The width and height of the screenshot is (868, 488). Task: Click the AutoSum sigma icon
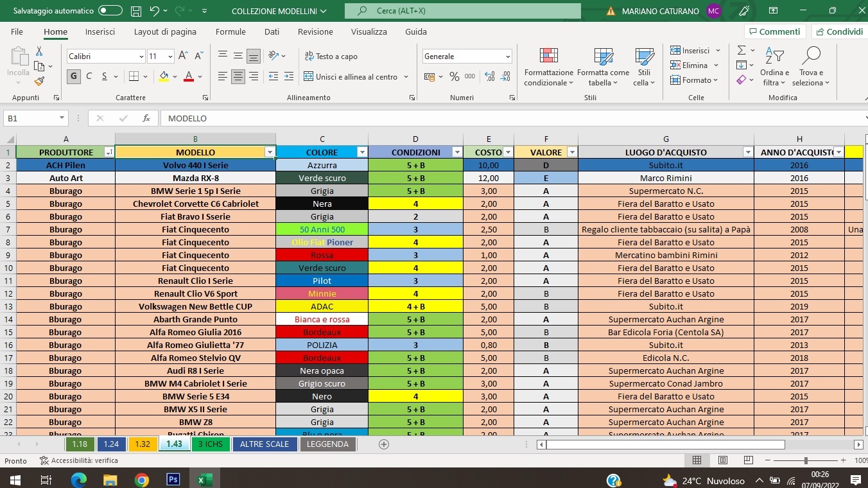coord(742,50)
